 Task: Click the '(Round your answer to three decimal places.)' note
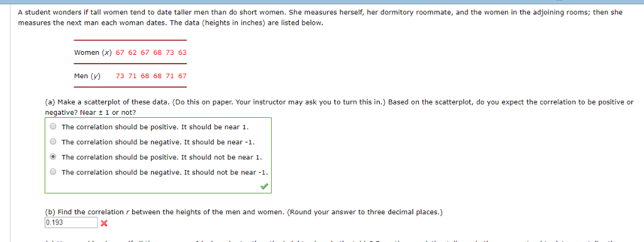point(365,212)
